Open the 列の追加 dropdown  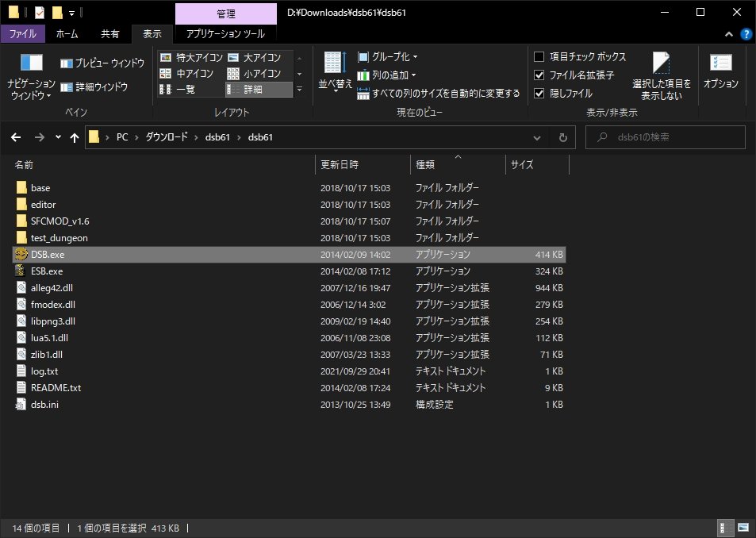(386, 75)
